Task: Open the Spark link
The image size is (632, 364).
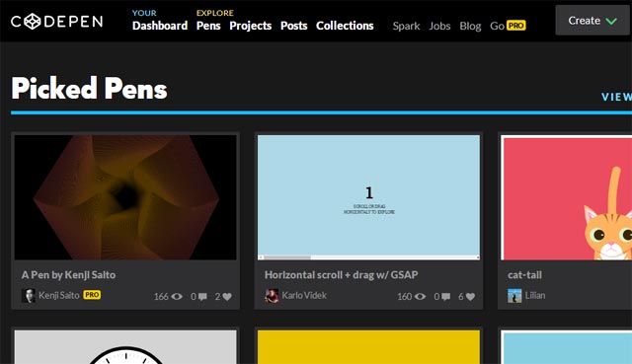Action: 406,26
